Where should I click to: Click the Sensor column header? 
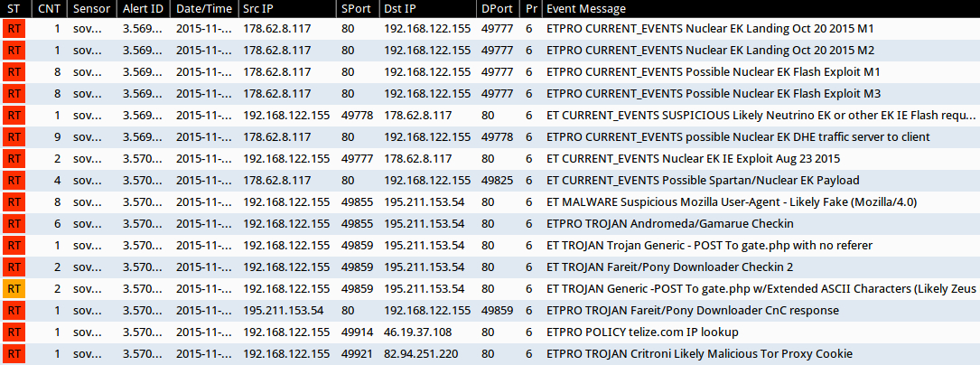(91, 8)
